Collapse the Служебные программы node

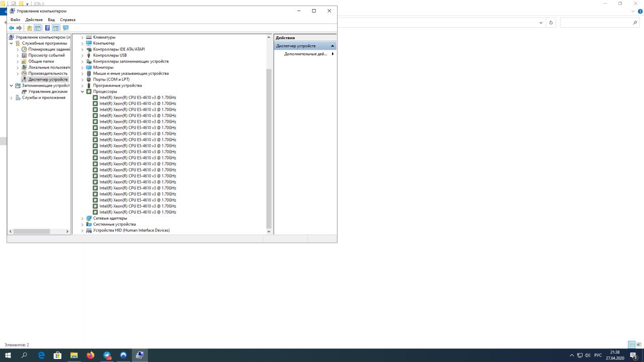coord(11,43)
